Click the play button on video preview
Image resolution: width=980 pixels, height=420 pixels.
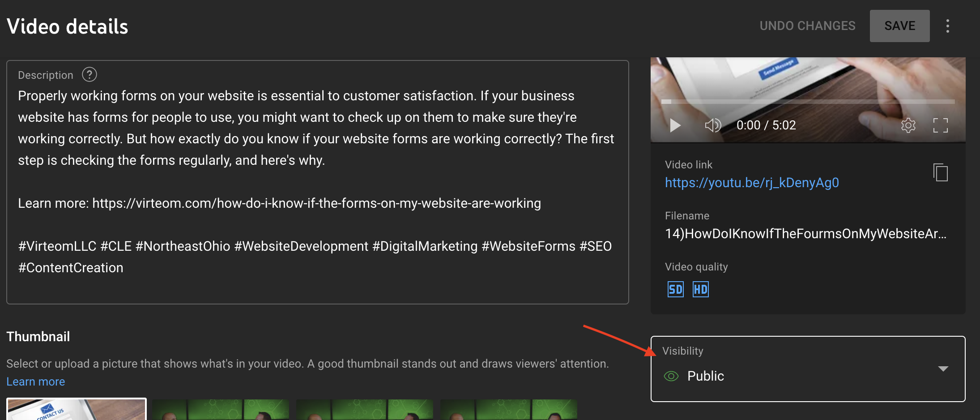tap(675, 125)
